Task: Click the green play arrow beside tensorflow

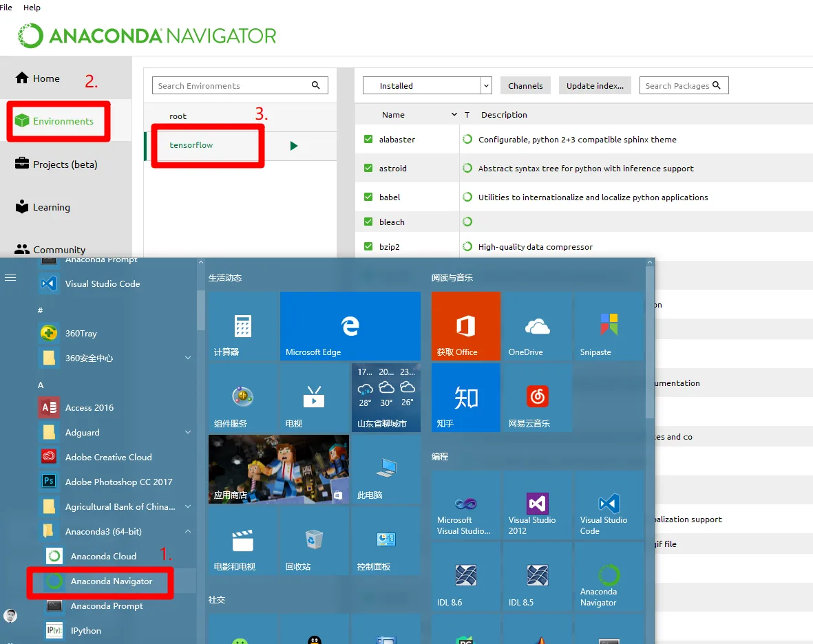Action: (294, 146)
